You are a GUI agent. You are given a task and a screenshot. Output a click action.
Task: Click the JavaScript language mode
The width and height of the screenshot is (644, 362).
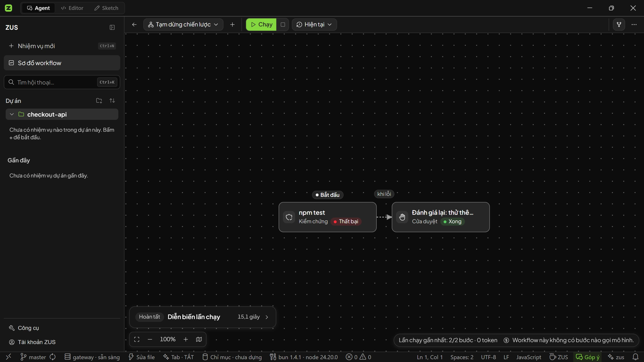click(x=528, y=357)
